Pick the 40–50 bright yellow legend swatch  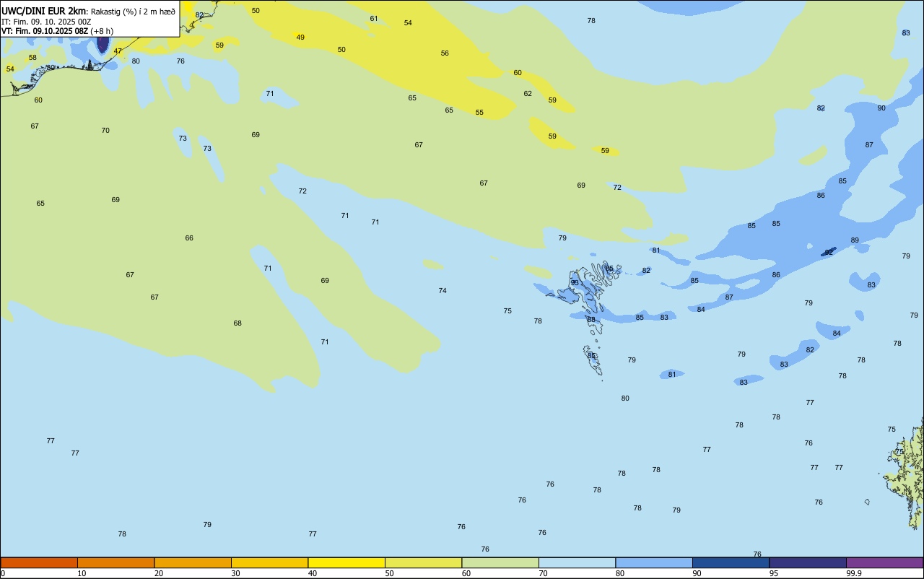pos(346,562)
